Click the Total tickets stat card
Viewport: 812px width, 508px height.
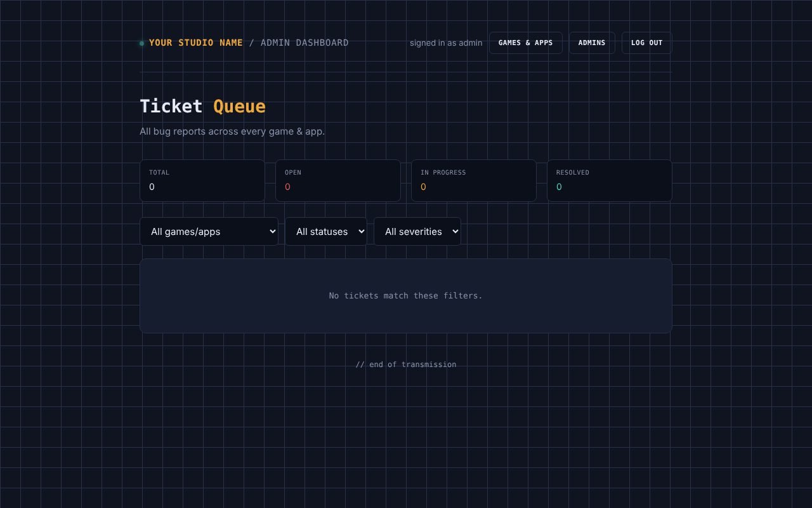click(x=202, y=180)
